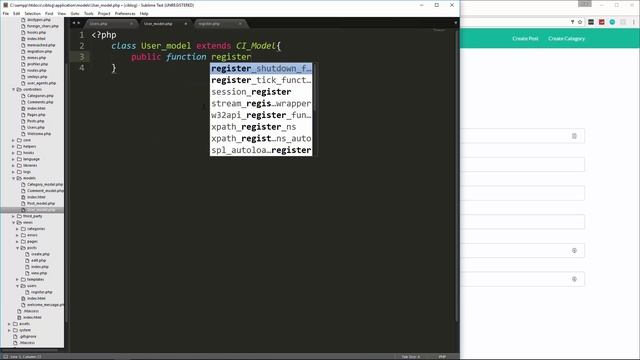The width and height of the screenshot is (640, 360).
Task: Expand the hooks folder
Action: pyautogui.click(x=13, y=153)
